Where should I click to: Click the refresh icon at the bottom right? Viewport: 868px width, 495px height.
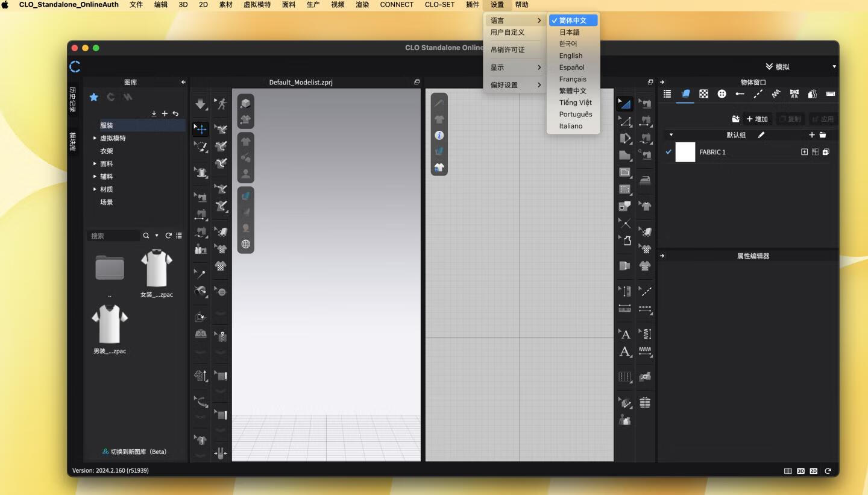(x=828, y=471)
